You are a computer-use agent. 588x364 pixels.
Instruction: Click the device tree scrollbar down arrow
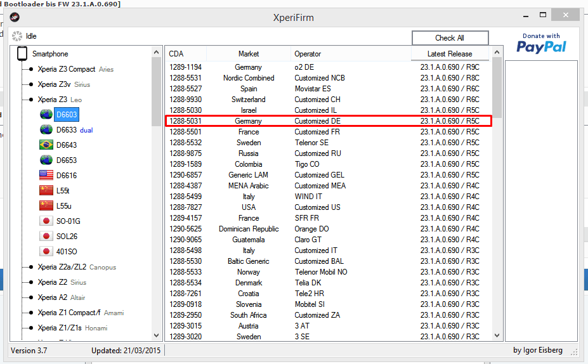pos(157,335)
